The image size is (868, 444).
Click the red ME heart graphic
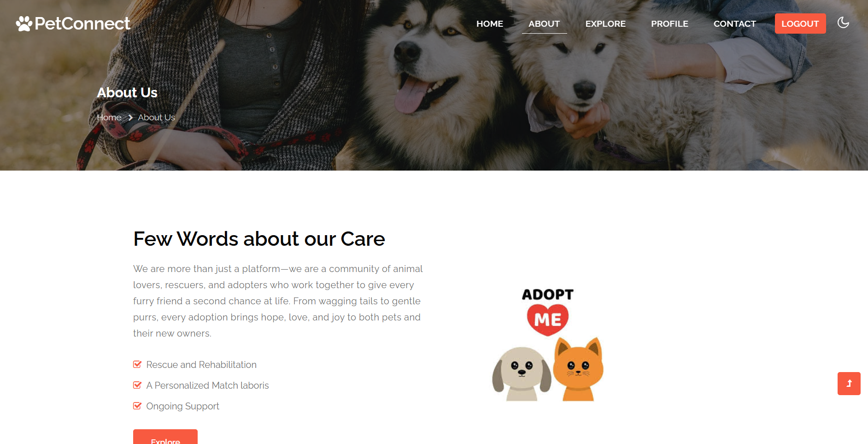[x=548, y=319]
